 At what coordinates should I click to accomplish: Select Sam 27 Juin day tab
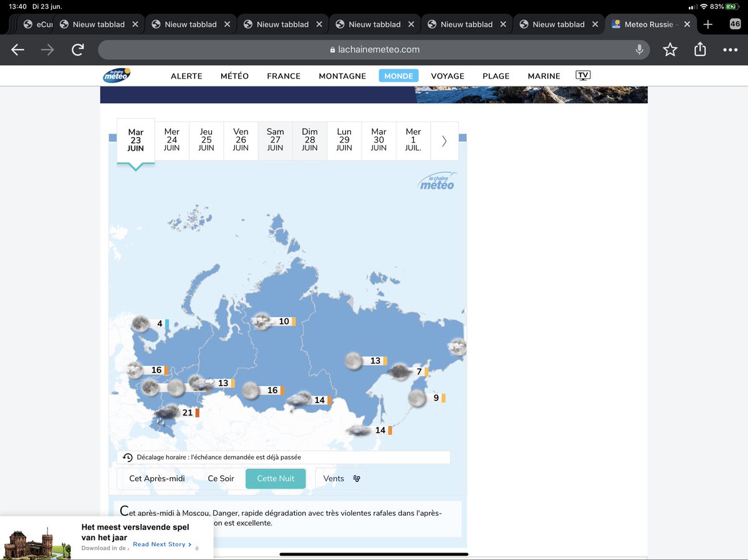coord(275,140)
